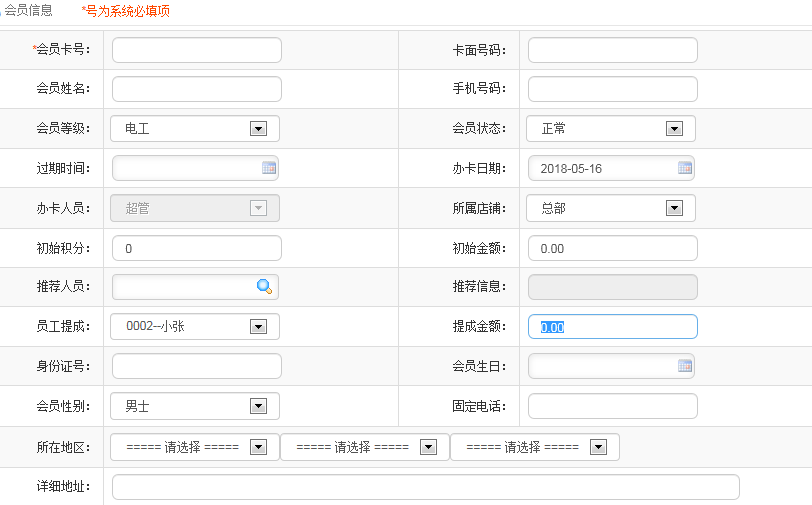Click the 初始积分 field
The height and width of the screenshot is (505, 812).
(197, 248)
